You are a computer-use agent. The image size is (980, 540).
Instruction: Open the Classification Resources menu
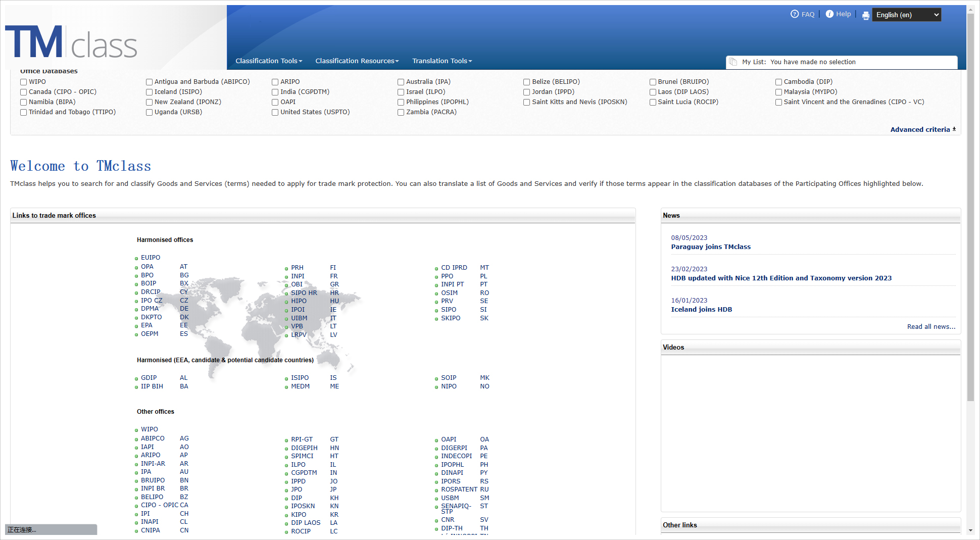click(357, 61)
